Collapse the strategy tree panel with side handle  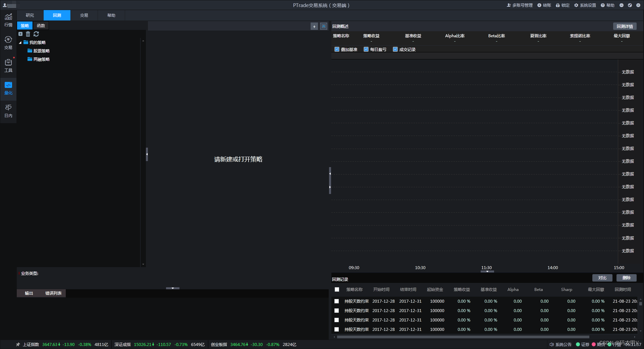[147, 154]
